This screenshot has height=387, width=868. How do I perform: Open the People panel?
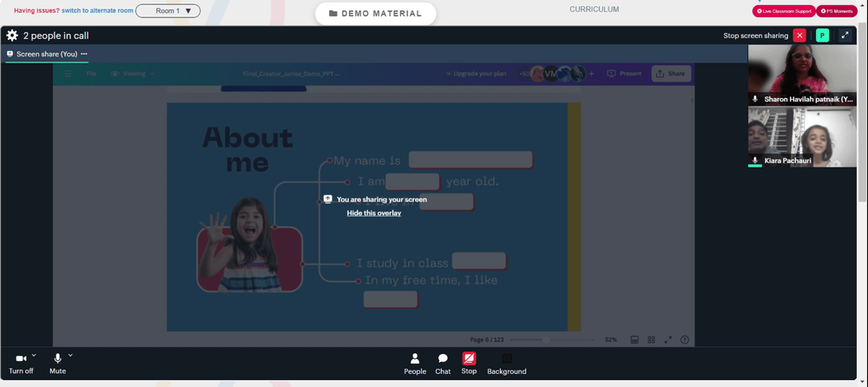(415, 364)
